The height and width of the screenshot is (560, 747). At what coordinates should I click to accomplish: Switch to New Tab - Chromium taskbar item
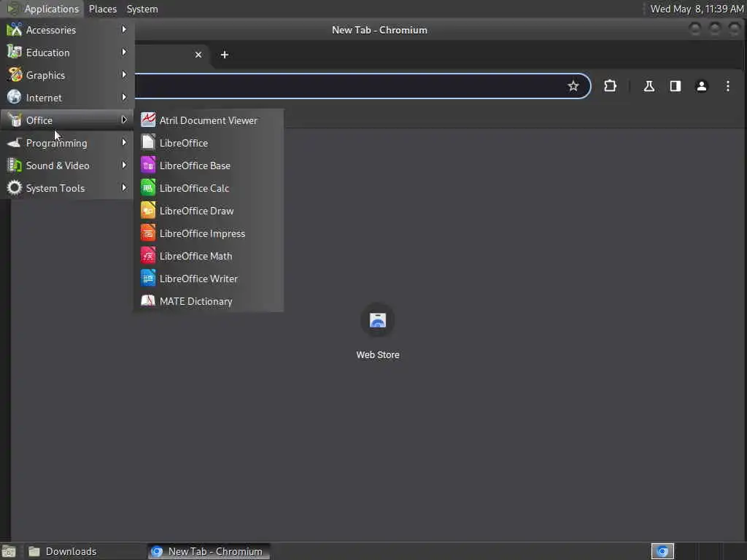209,551
